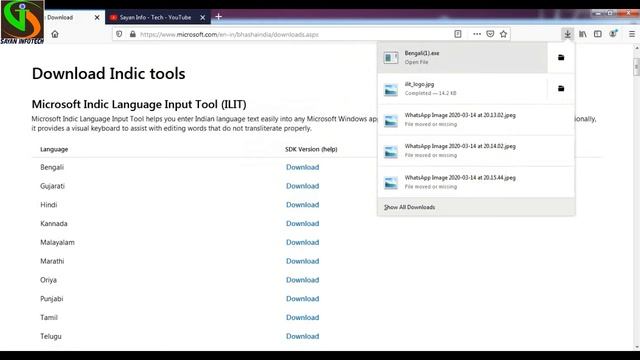Click the Malayalam language row label
The image size is (640, 360).
click(x=57, y=242)
